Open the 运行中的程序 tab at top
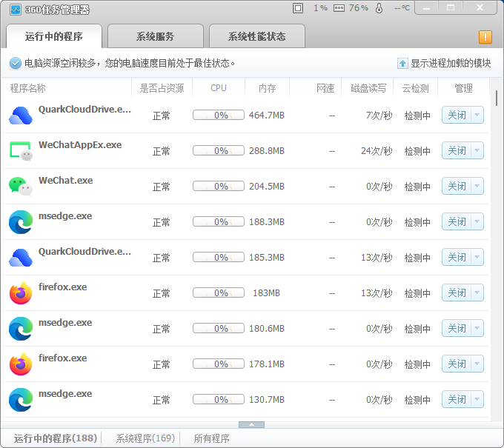 coord(54,36)
